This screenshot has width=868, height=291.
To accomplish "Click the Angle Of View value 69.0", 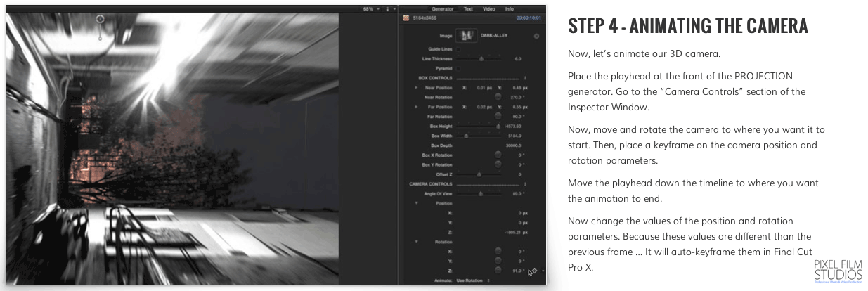I will click(517, 193).
